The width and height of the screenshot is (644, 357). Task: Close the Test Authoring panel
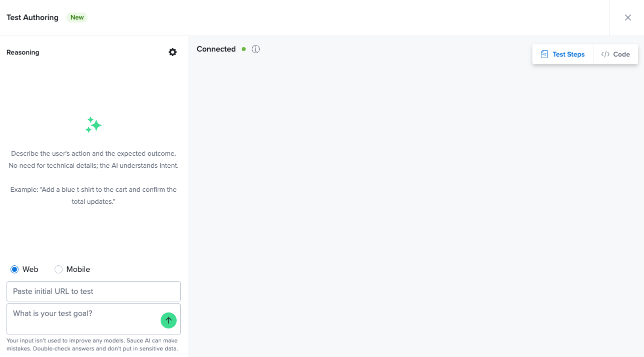pos(628,18)
